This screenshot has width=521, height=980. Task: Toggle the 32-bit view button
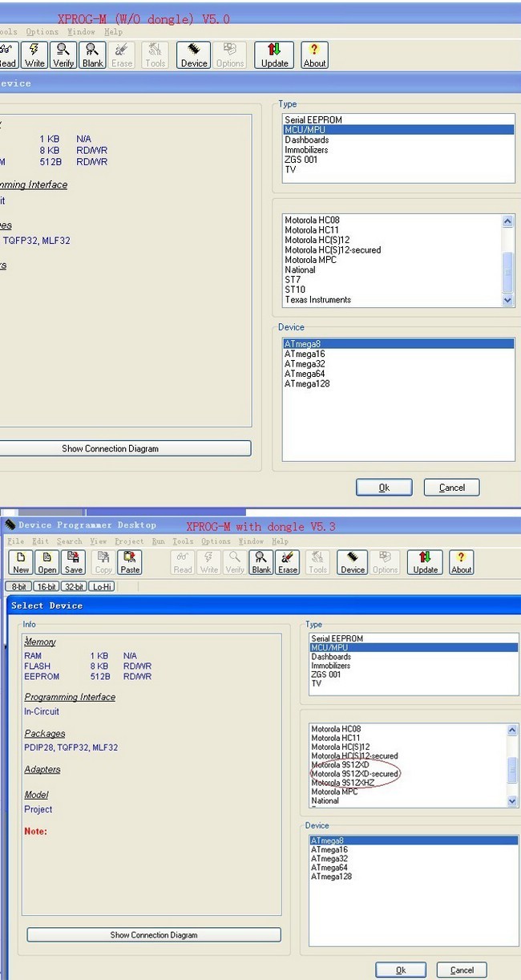74,587
